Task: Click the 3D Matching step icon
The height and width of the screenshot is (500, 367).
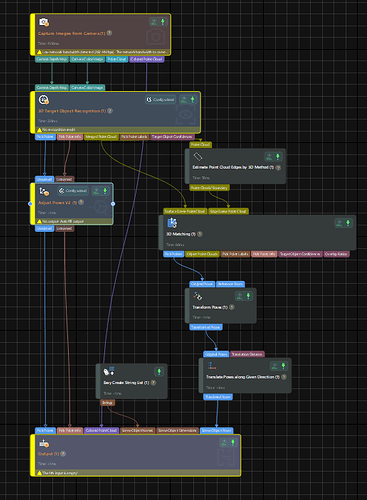Action: pos(172,223)
